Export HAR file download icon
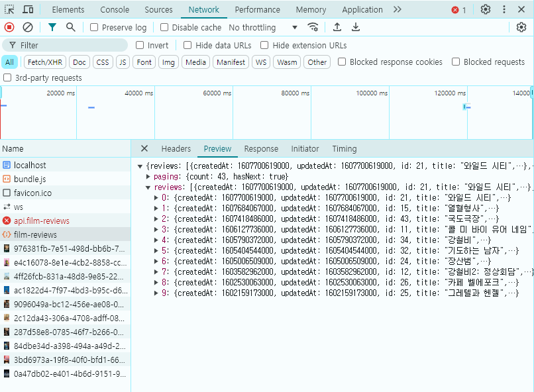534x392 pixels. click(356, 27)
